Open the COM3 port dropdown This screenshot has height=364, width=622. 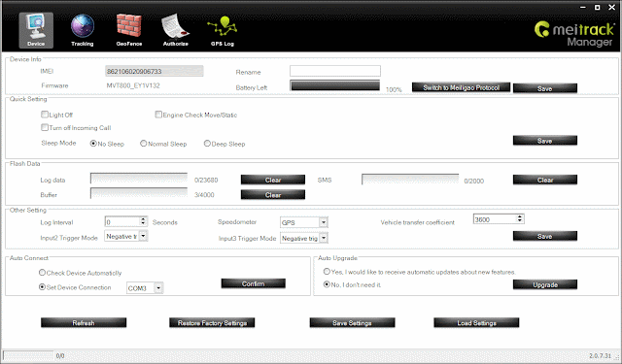click(158, 288)
